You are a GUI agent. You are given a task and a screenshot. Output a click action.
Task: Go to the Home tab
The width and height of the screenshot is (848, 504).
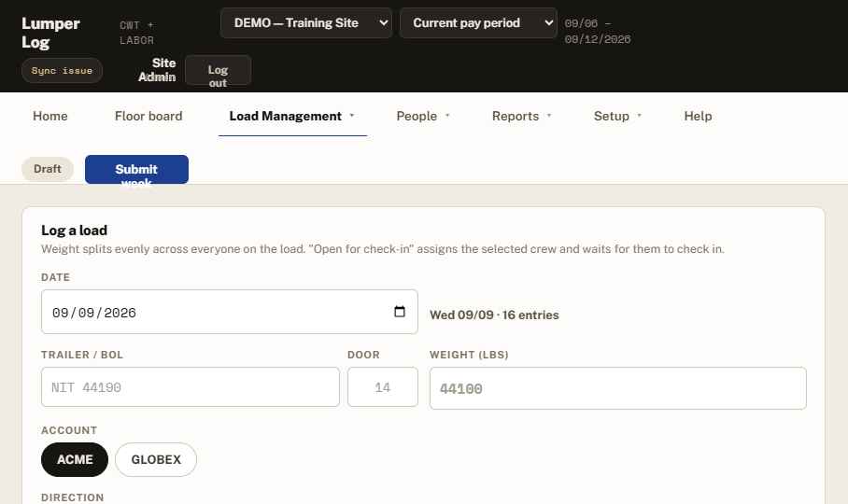(50, 116)
